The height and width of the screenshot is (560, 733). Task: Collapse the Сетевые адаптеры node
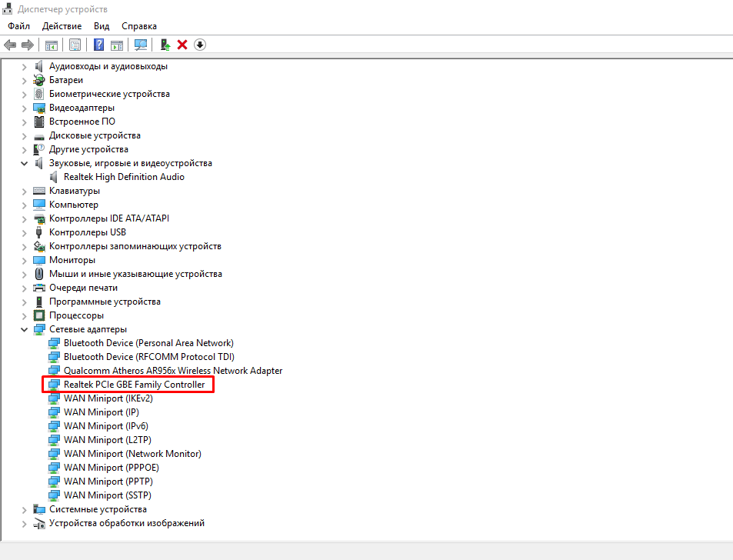coord(25,329)
